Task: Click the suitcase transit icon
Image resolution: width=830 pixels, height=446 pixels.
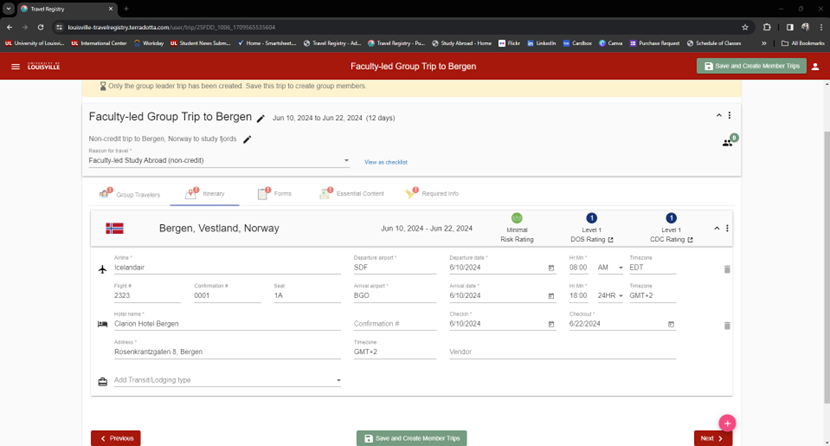Action: point(103,381)
